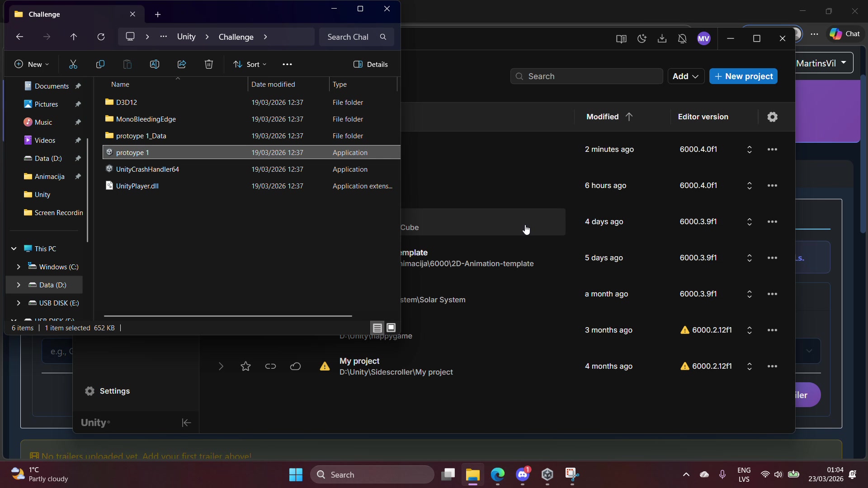Click the Delete trash can icon
868x488 pixels.
[x=209, y=64]
